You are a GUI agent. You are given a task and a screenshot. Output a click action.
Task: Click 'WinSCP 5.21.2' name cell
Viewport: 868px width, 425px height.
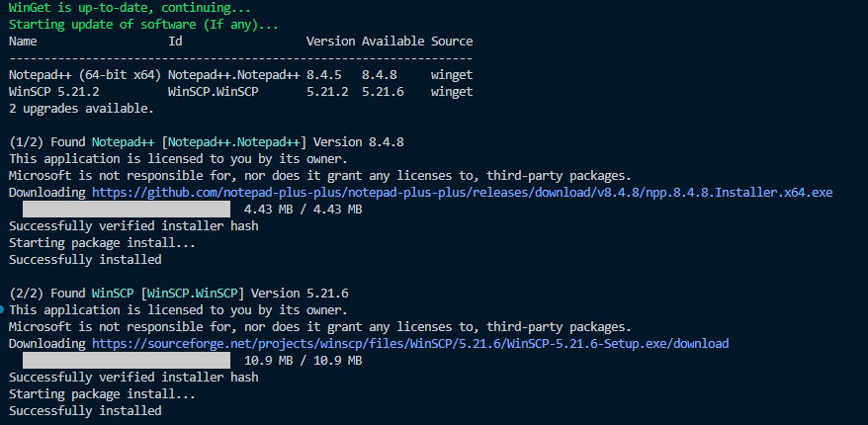[54, 92]
